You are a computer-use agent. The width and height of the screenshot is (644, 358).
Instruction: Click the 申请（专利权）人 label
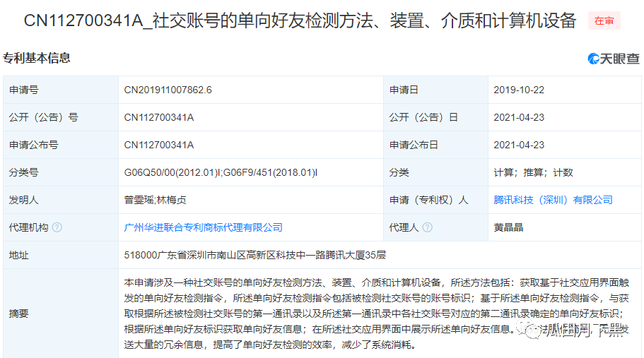click(x=428, y=200)
